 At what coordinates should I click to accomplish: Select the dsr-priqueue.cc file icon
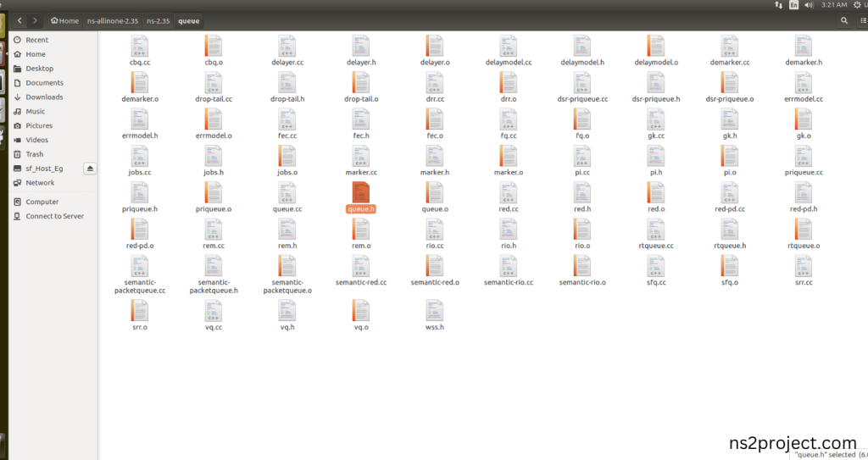[x=581, y=82]
